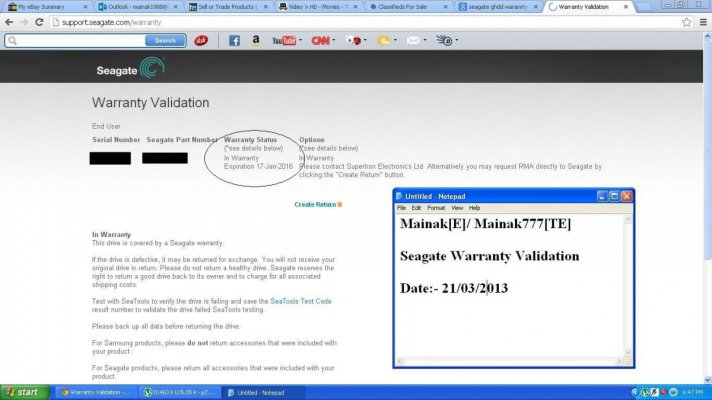This screenshot has width=712, height=400.
Task: Expand the last toolbar options dropdown
Action: point(456,40)
